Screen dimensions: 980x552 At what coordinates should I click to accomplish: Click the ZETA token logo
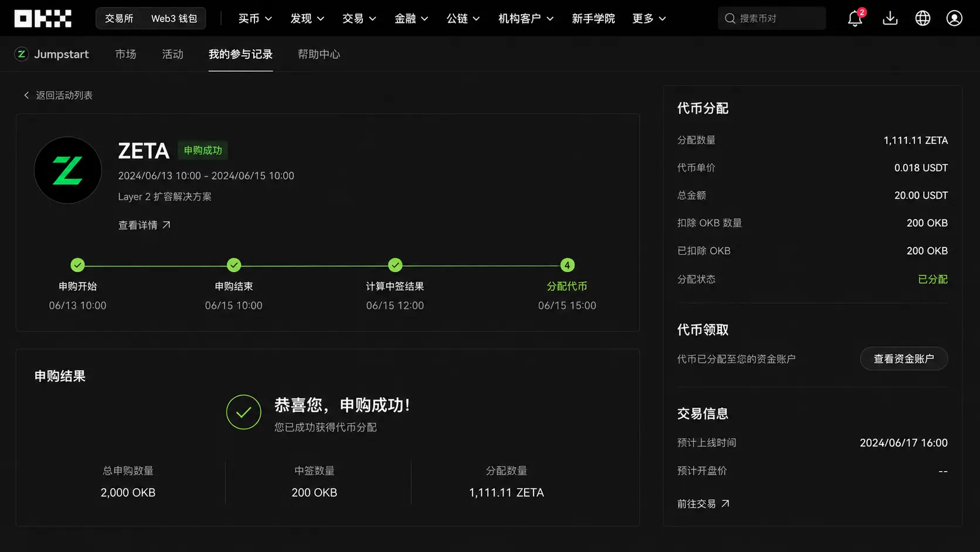pos(68,171)
